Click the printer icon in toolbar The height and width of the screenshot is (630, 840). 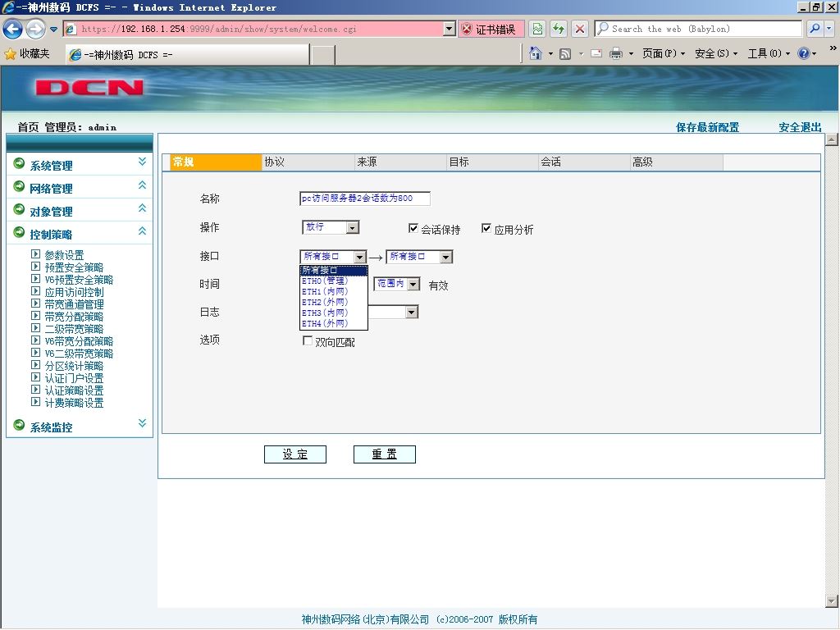point(616,53)
